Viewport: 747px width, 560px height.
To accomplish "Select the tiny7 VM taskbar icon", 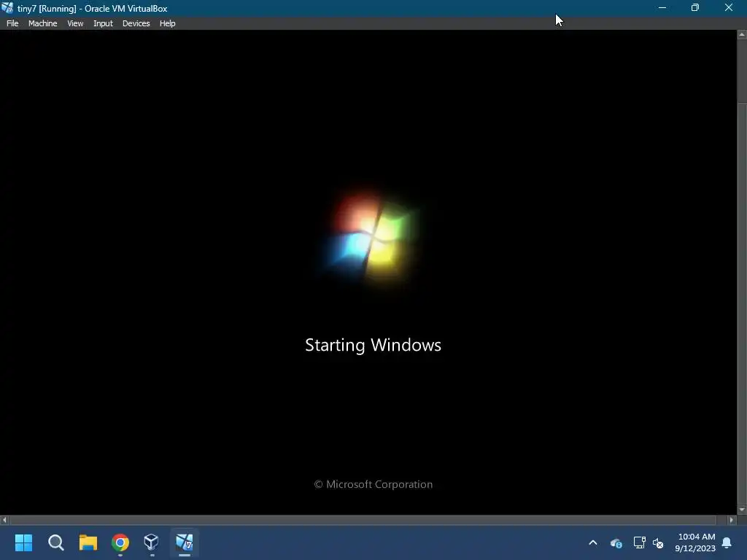I will 185,542.
